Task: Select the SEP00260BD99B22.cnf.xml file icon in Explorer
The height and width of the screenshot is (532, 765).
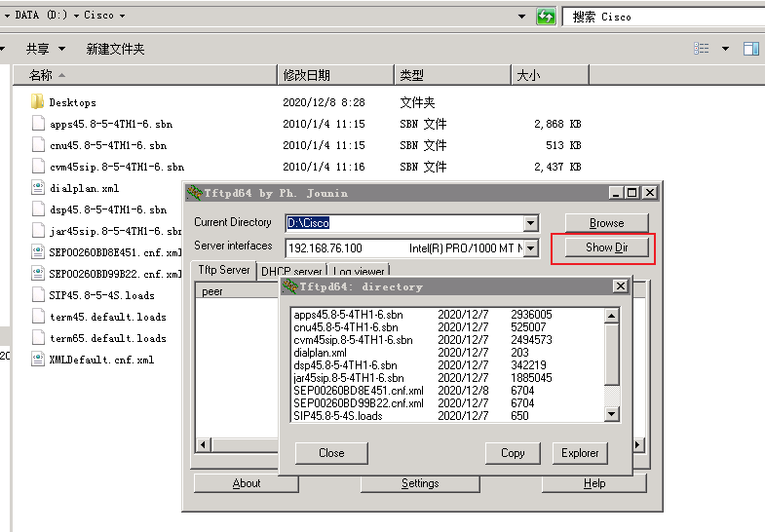Action: coord(38,274)
